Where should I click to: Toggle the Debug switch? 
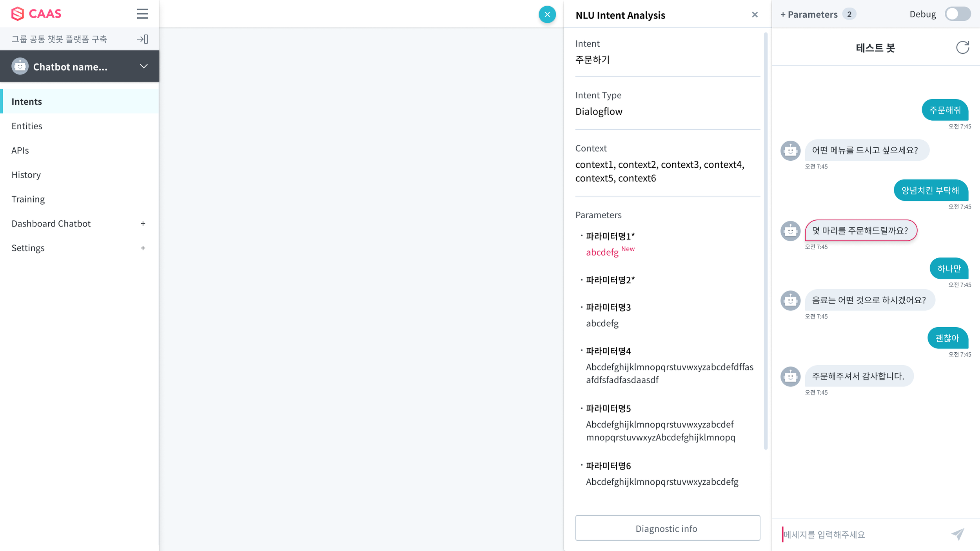pos(957,14)
